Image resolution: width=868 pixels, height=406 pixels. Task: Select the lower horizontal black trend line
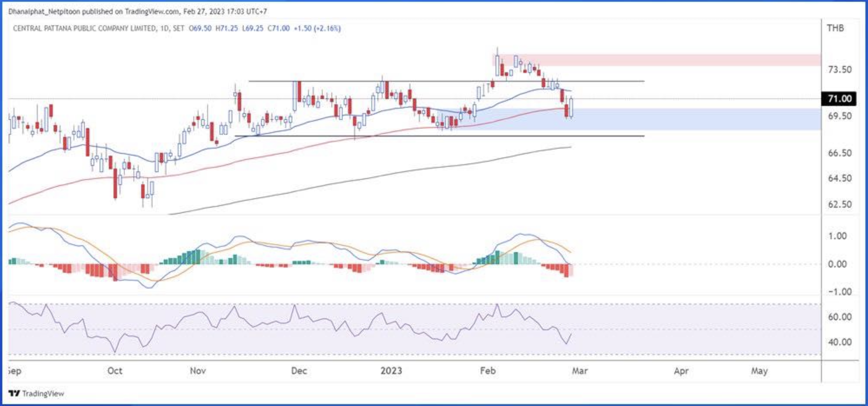tap(439, 136)
